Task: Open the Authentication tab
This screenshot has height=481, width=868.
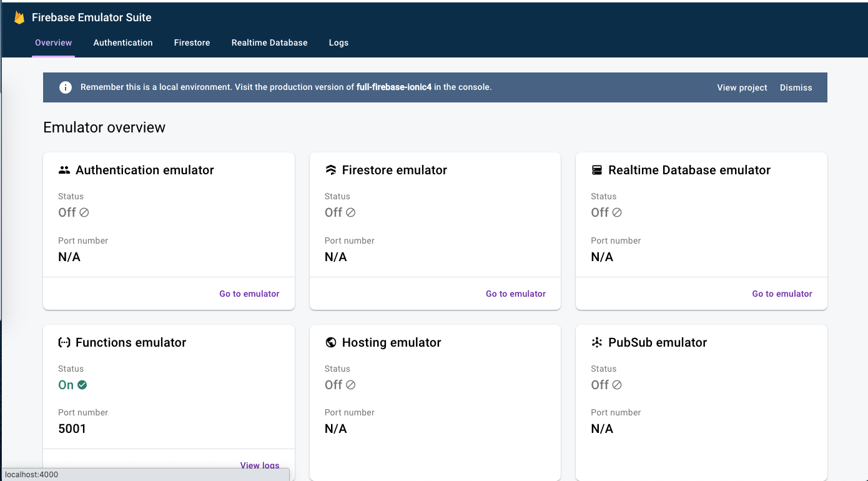Action: click(123, 42)
